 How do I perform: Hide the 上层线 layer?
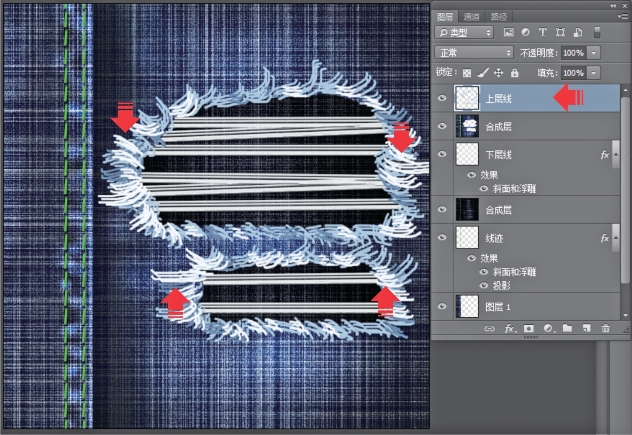[442, 98]
